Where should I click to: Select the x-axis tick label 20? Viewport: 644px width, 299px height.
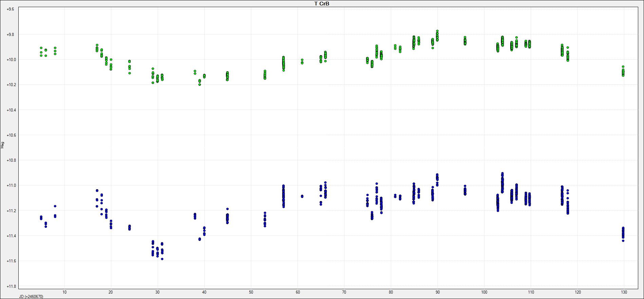pos(111,292)
